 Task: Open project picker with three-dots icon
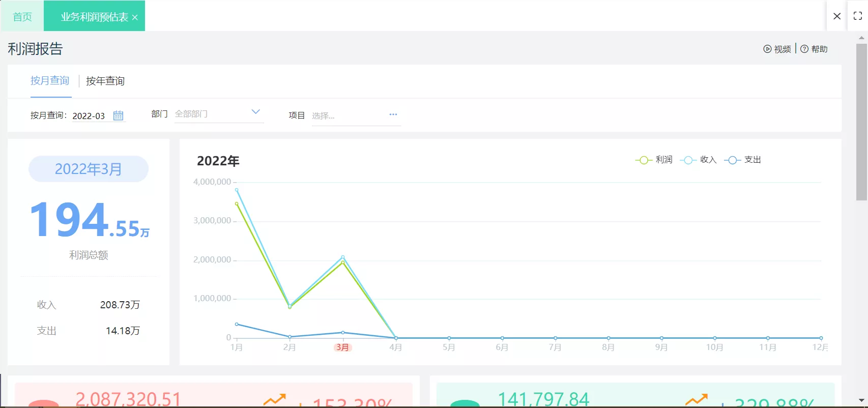tap(393, 114)
